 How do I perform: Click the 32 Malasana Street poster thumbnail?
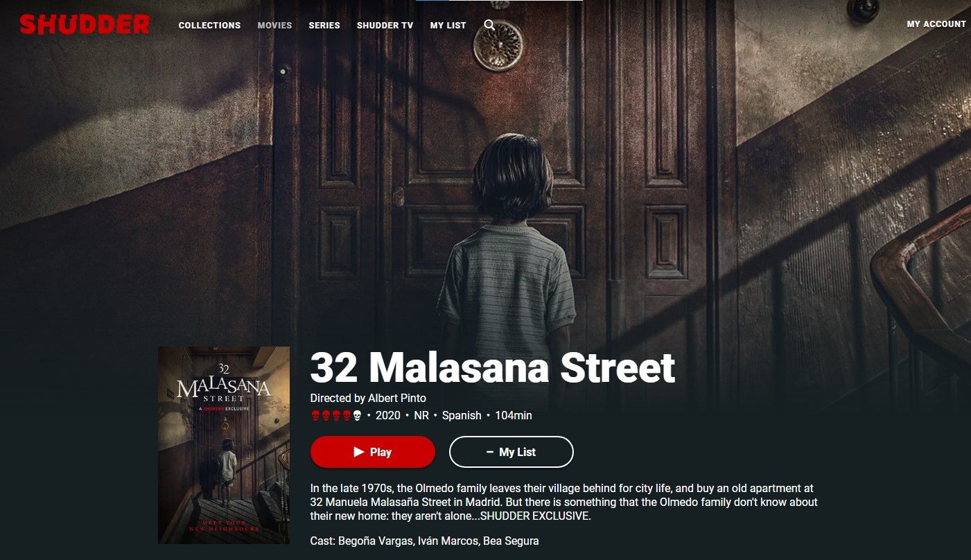pyautogui.click(x=224, y=445)
